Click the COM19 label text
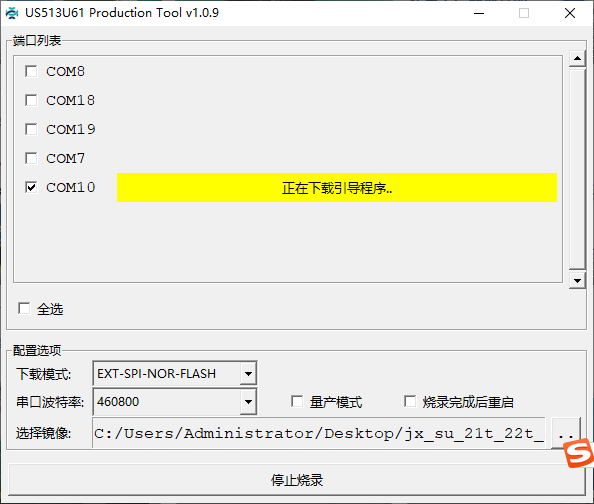Screen dimensions: 594x504 click(x=71, y=129)
